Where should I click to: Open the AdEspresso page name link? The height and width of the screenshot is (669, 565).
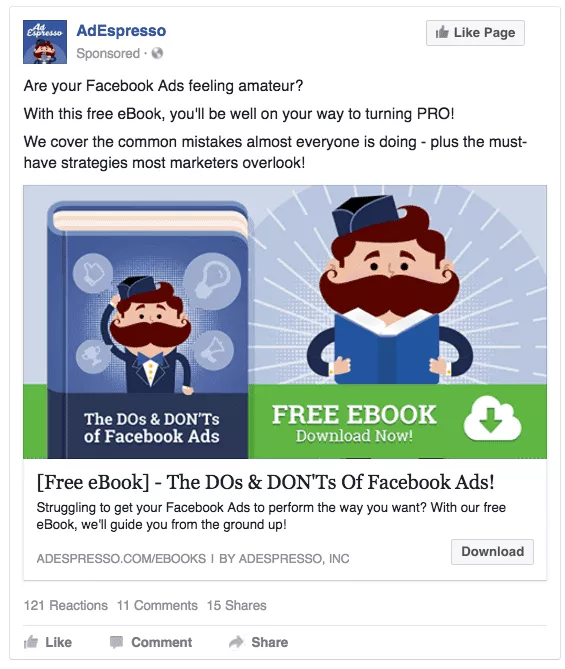point(121,31)
